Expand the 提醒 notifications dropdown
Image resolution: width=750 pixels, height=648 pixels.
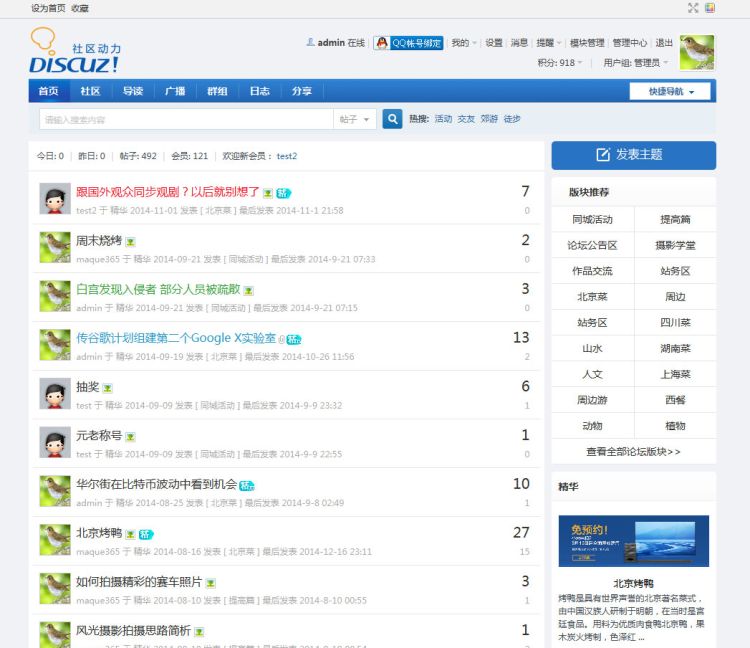pos(549,43)
